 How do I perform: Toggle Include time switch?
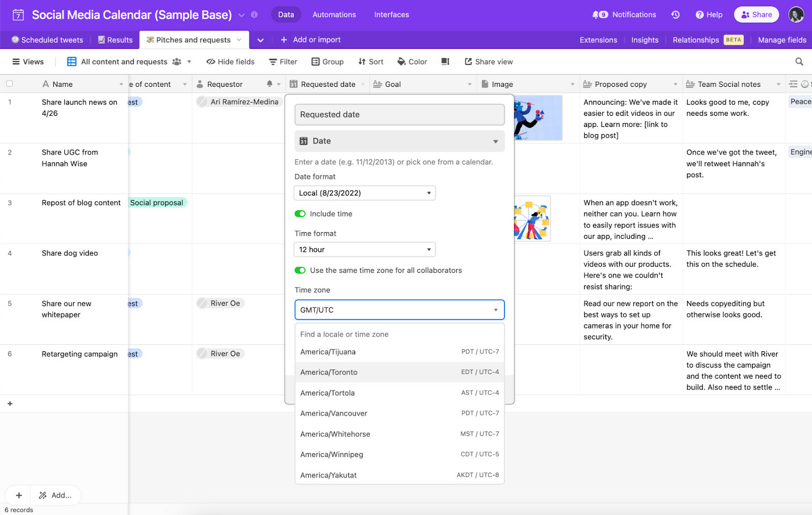pyautogui.click(x=300, y=214)
